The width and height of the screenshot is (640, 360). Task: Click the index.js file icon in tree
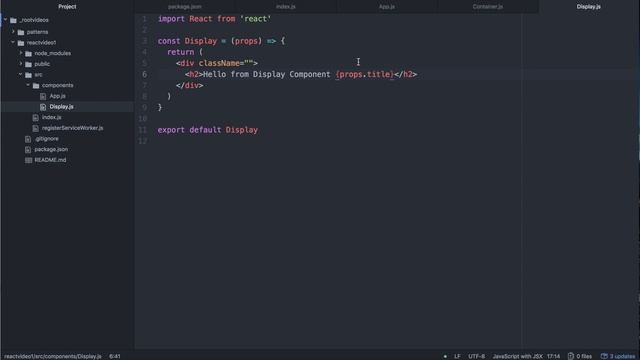(x=36, y=118)
